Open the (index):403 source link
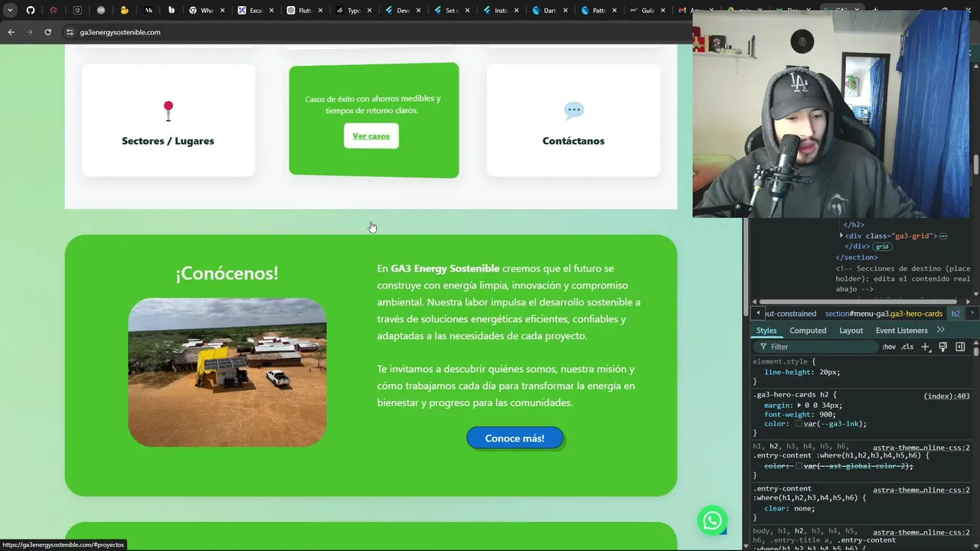 (946, 396)
